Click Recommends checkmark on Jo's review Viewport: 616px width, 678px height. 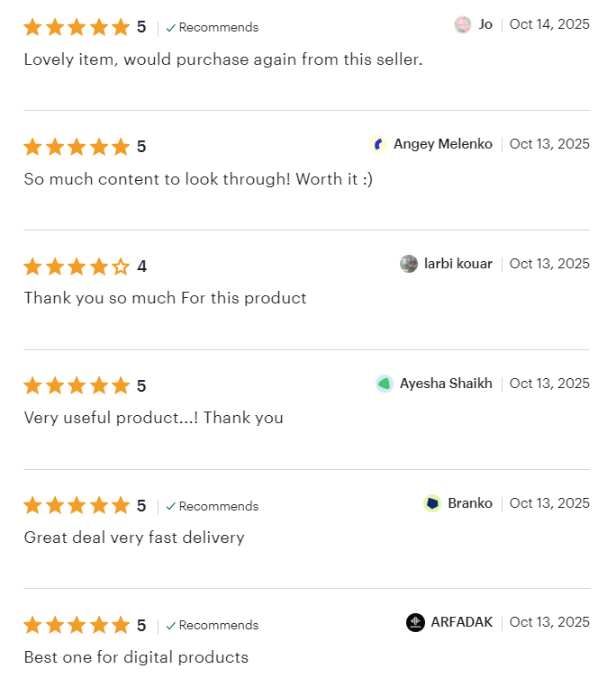click(171, 28)
